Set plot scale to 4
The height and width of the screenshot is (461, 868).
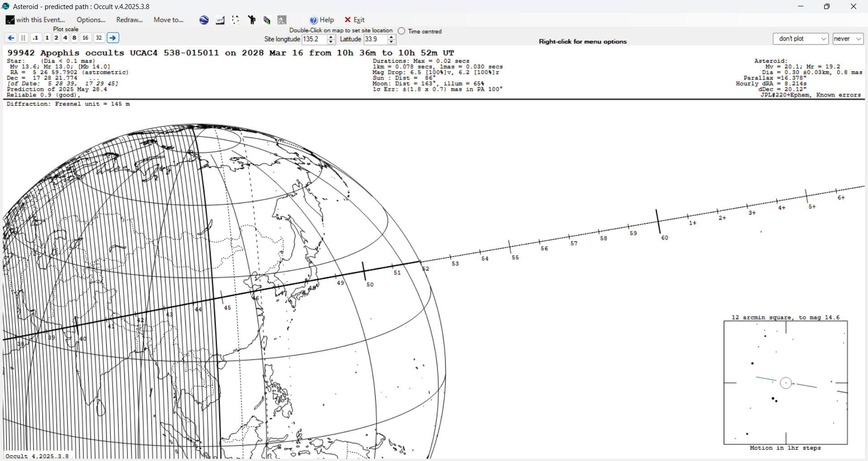[x=65, y=38]
